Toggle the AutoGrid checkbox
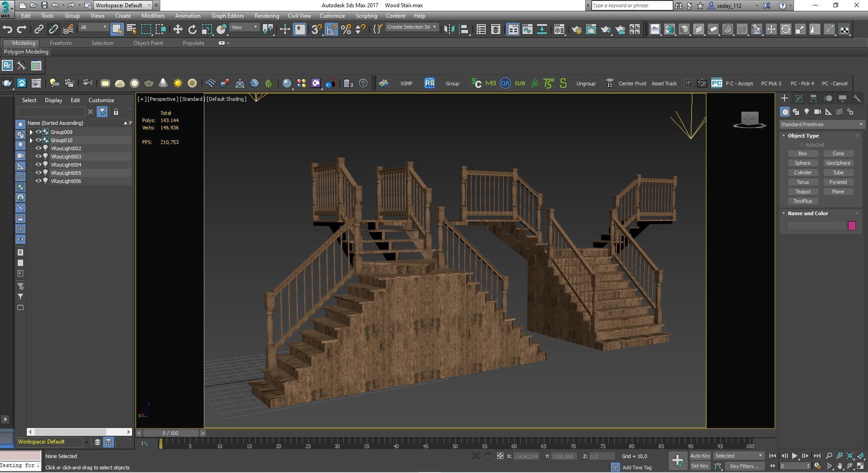The height and width of the screenshot is (473, 868). (802, 145)
